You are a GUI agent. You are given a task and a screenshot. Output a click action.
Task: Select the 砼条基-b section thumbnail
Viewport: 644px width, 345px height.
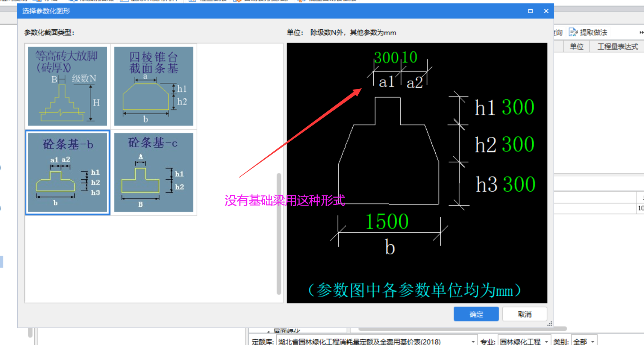coord(68,172)
